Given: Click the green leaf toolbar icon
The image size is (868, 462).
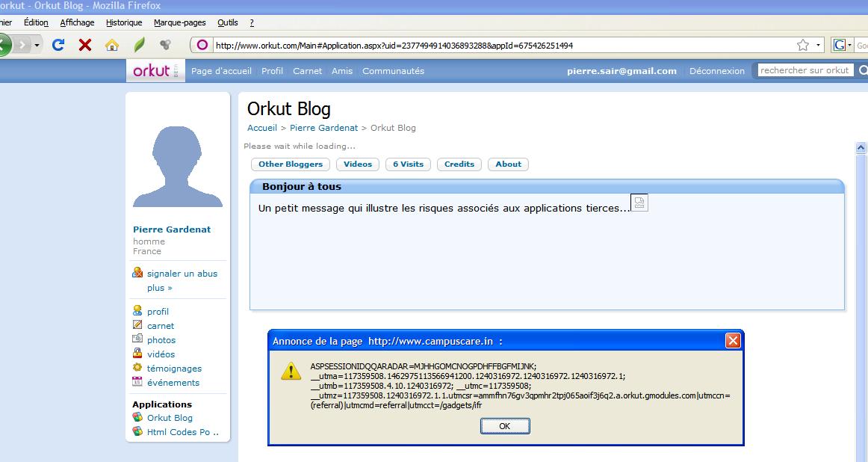Looking at the screenshot, I should point(139,45).
